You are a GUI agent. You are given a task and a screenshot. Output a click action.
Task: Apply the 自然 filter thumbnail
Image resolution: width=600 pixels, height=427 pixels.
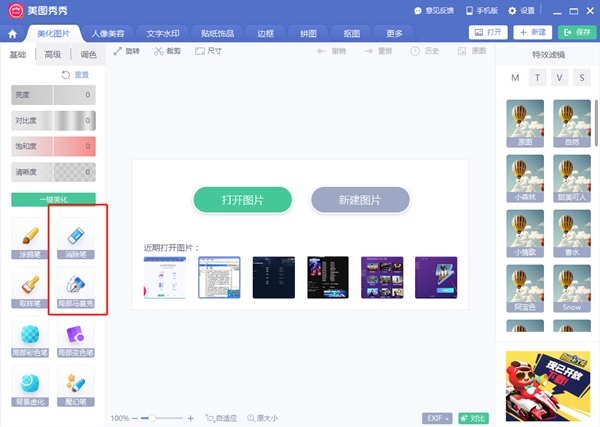coord(572,124)
